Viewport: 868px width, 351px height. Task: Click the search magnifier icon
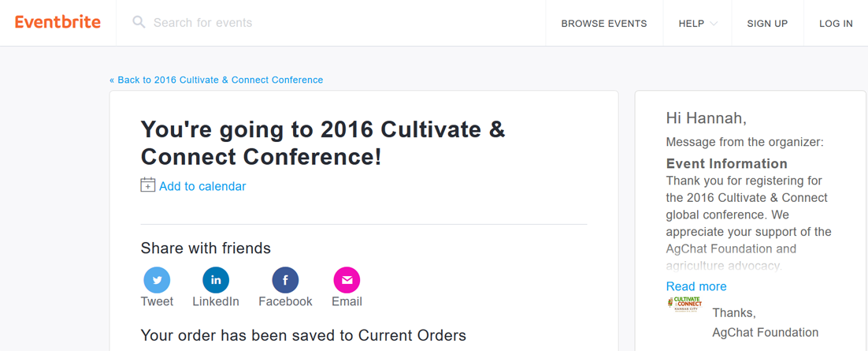[x=139, y=23]
